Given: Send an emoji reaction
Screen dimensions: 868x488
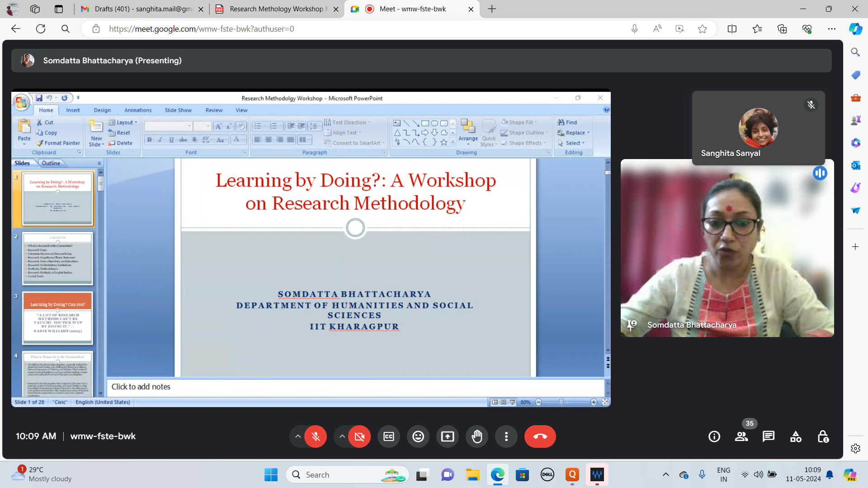Looking at the screenshot, I should (418, 436).
